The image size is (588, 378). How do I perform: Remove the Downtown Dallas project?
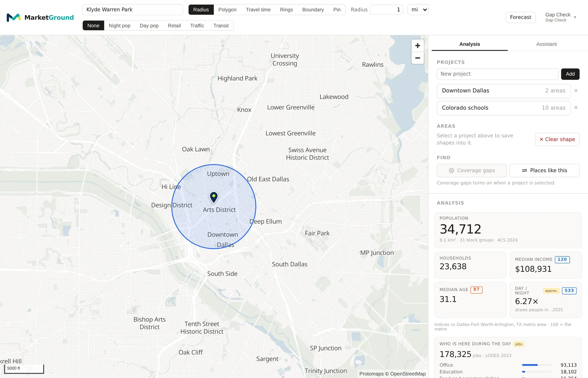[x=576, y=91]
